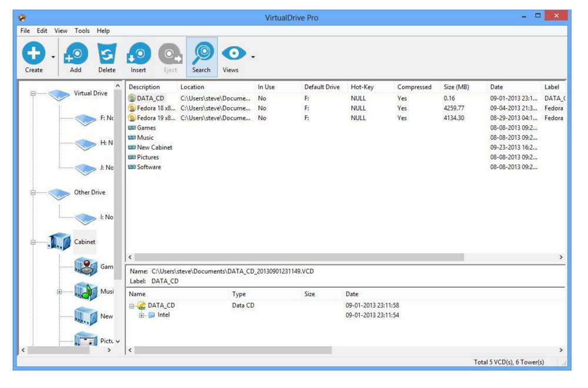Click the tree panel scroll up arrow

118,86
